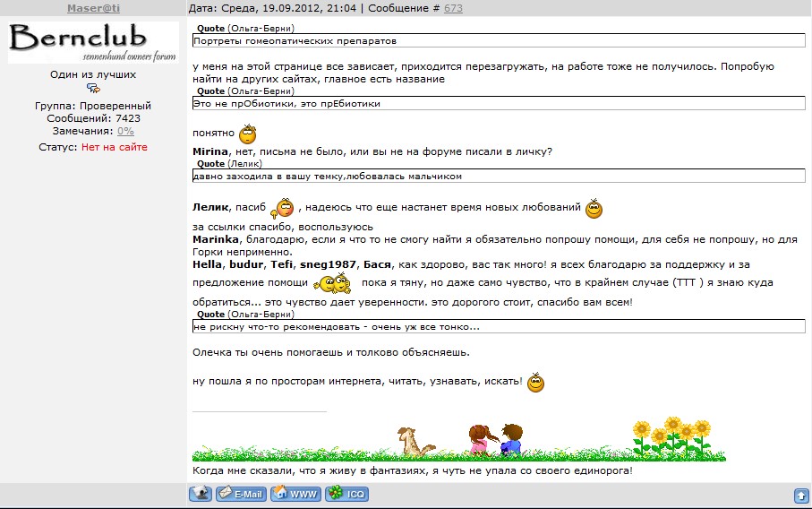Viewport: 812px width, 509px height.
Task: Click the quote "не рискну что-то рекомендовать"
Action: 499,327
